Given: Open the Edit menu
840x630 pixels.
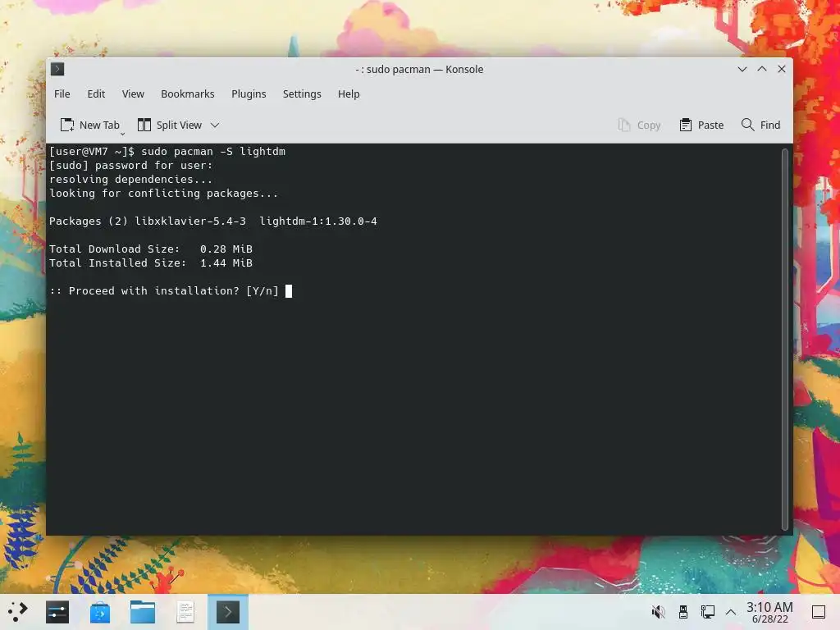Looking at the screenshot, I should [97, 94].
